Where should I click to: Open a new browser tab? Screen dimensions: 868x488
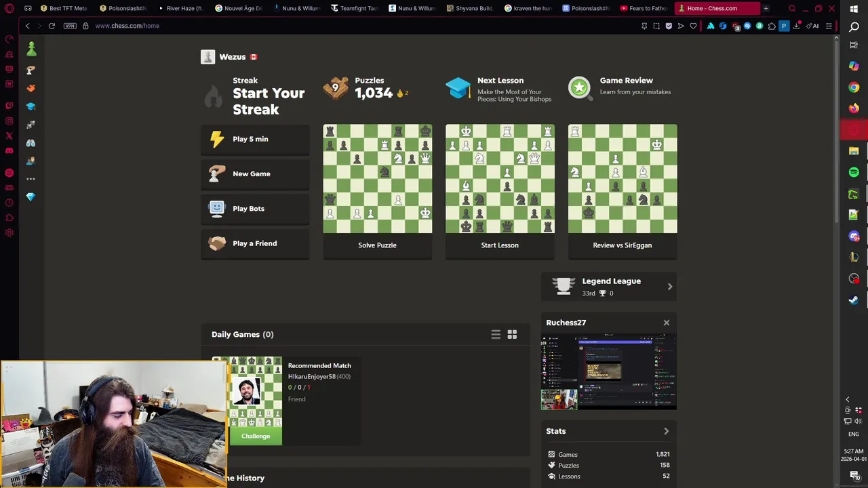766,8
